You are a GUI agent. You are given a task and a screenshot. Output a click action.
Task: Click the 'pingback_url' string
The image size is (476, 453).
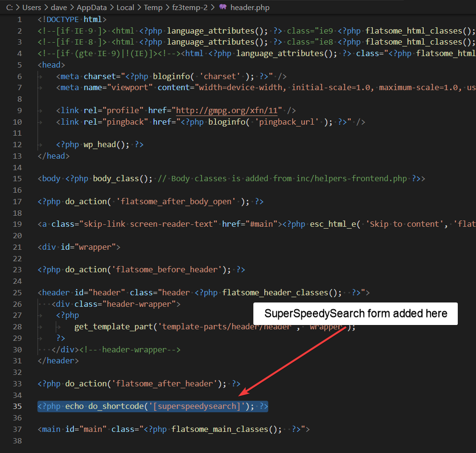[x=287, y=122]
